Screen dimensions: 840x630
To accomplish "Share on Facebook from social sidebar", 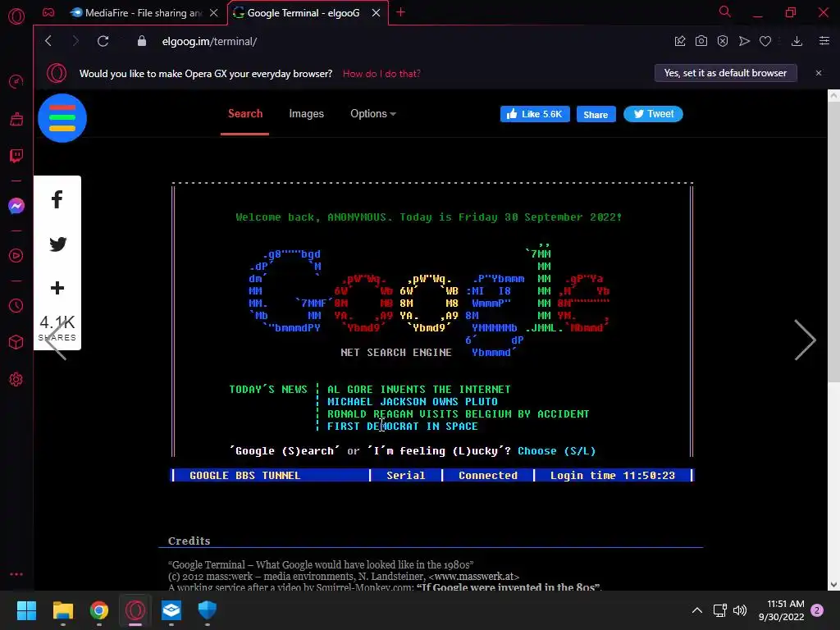I will [x=57, y=200].
